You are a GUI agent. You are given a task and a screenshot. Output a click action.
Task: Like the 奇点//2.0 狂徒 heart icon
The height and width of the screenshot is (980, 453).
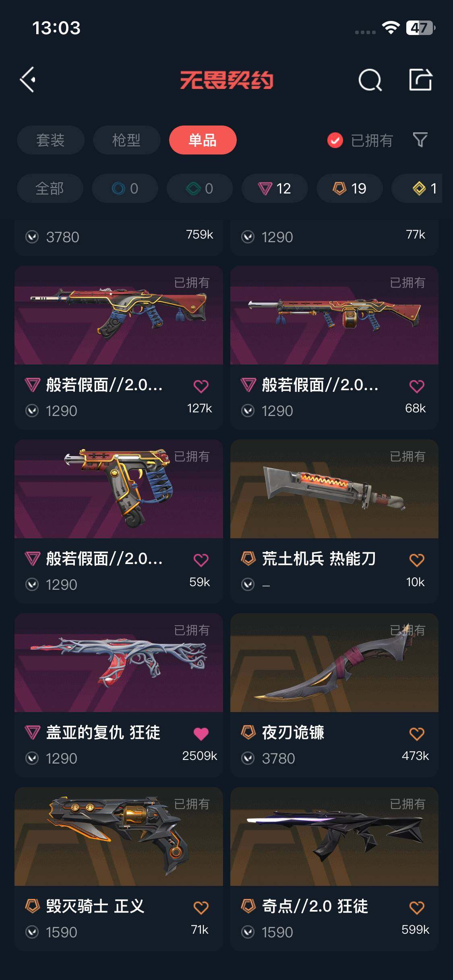[417, 908]
